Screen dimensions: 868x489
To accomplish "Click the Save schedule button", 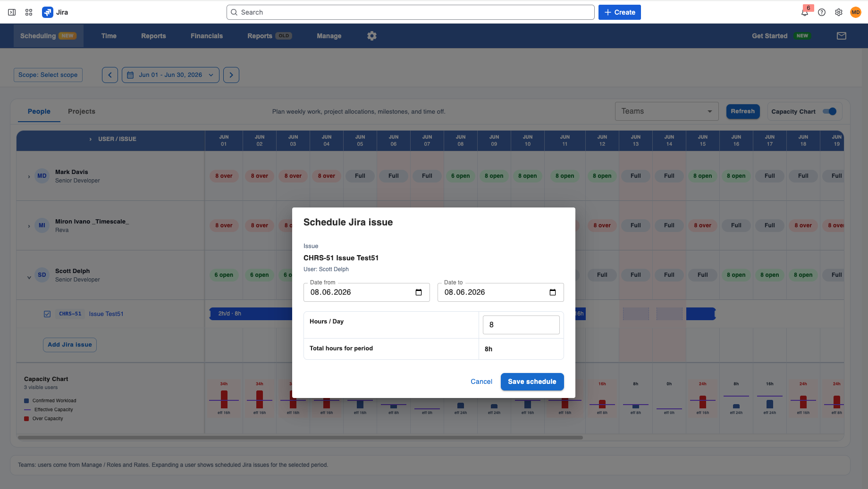I will (x=532, y=381).
